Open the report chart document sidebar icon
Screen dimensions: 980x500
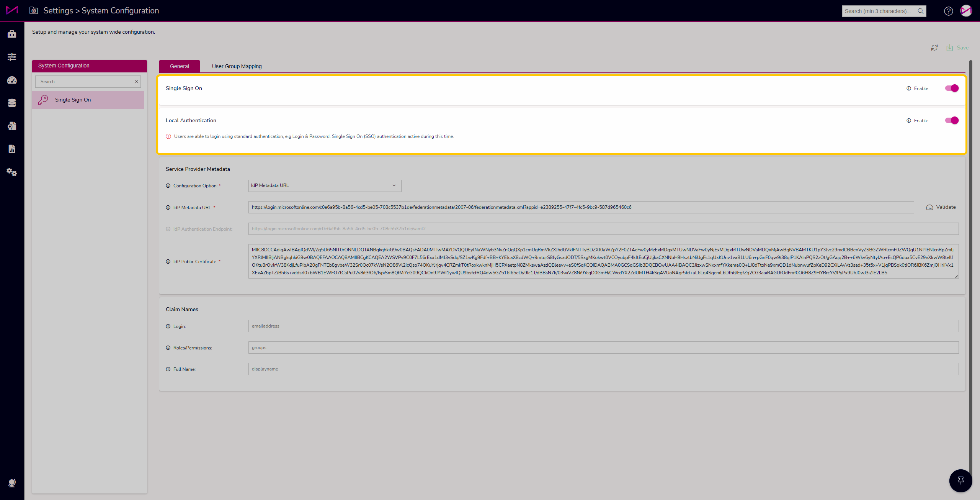[x=12, y=149]
